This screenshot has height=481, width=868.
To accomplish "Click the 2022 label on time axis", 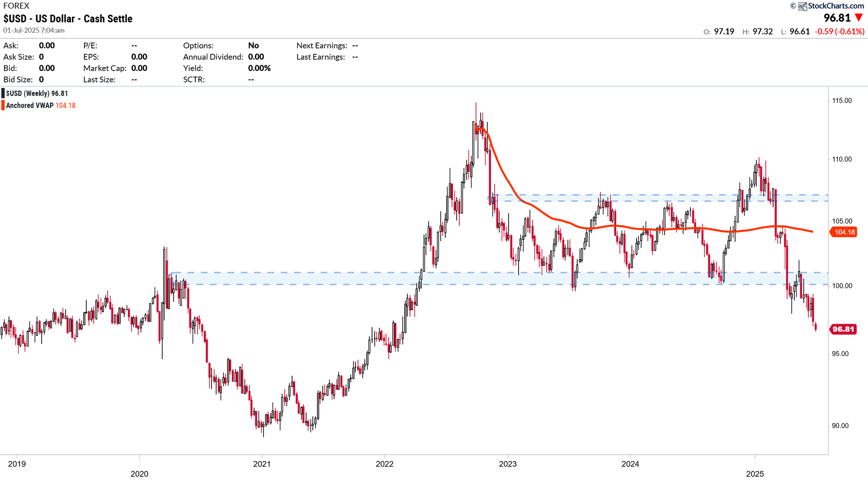I will pyautogui.click(x=385, y=464).
